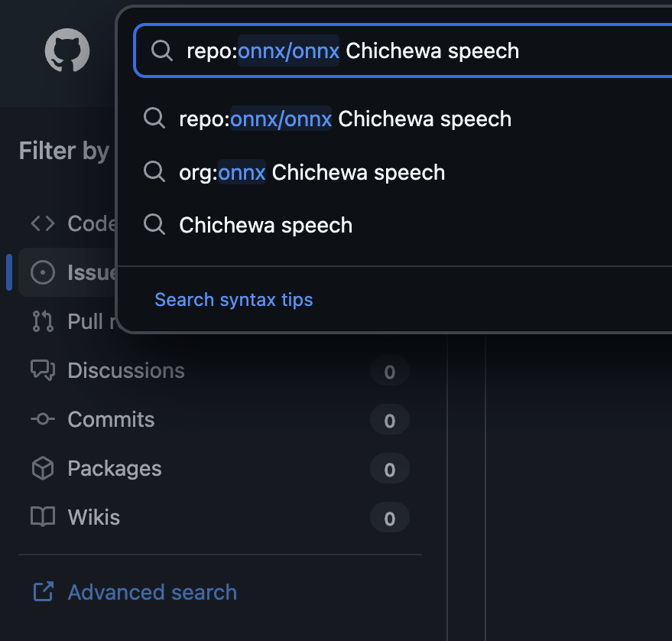Click the Code brackets icon
This screenshot has width=672, height=641.
click(x=43, y=223)
